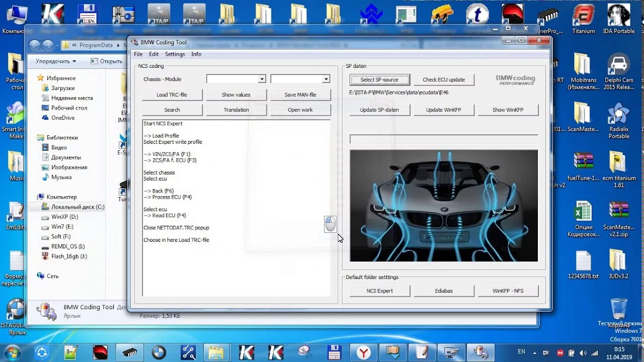Viewport: 644px width, 362px height.
Task: Open the Excel coding options file
Action: tap(583, 220)
